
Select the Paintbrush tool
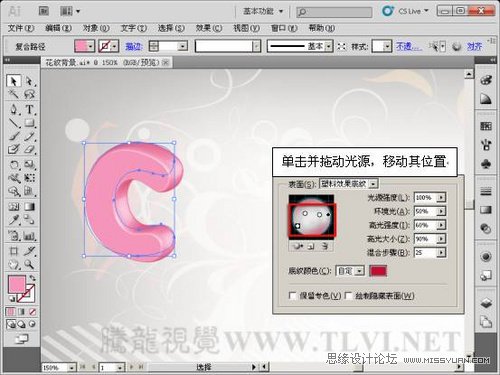pyautogui.click(x=13, y=136)
